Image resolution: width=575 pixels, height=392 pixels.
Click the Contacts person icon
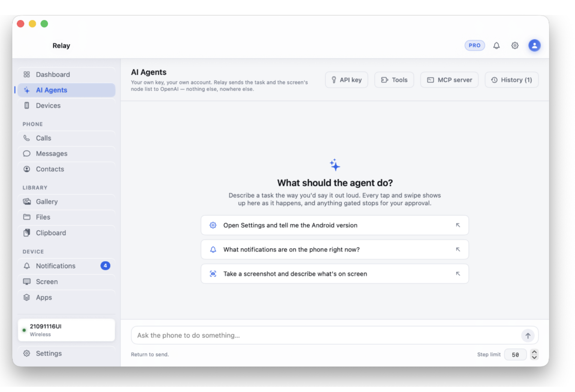27,169
